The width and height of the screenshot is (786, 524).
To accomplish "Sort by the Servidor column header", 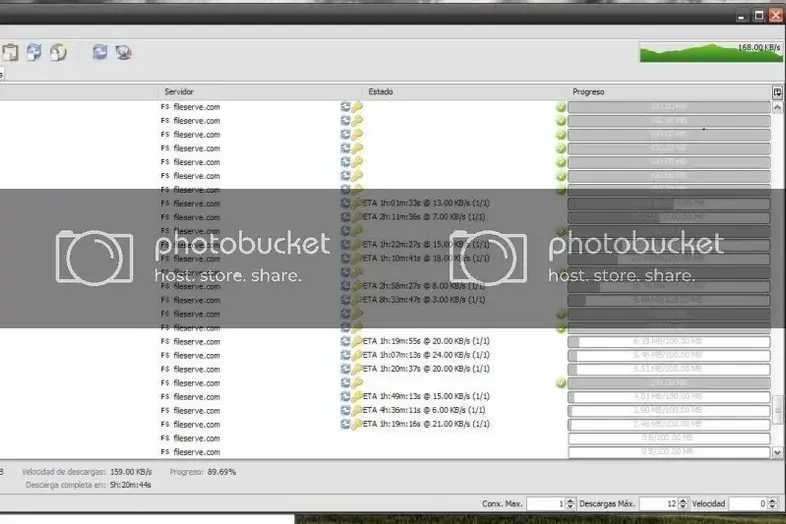I will [x=261, y=92].
